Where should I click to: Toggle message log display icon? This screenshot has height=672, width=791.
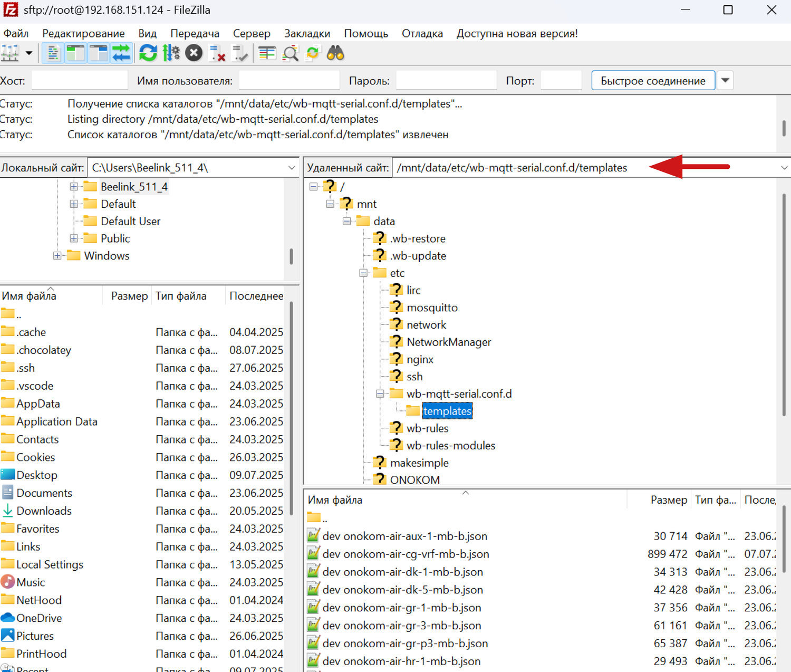click(x=53, y=53)
